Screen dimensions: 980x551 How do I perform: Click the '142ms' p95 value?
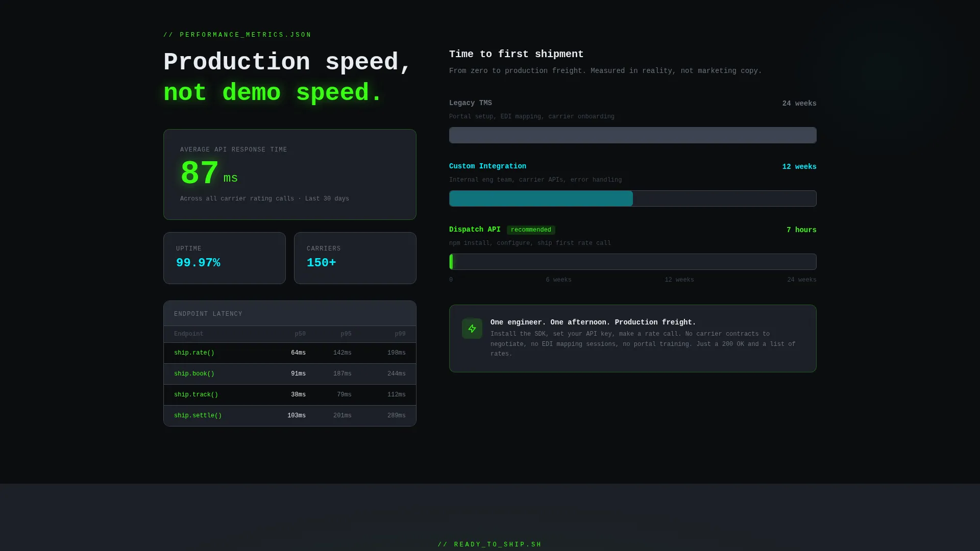click(x=342, y=353)
